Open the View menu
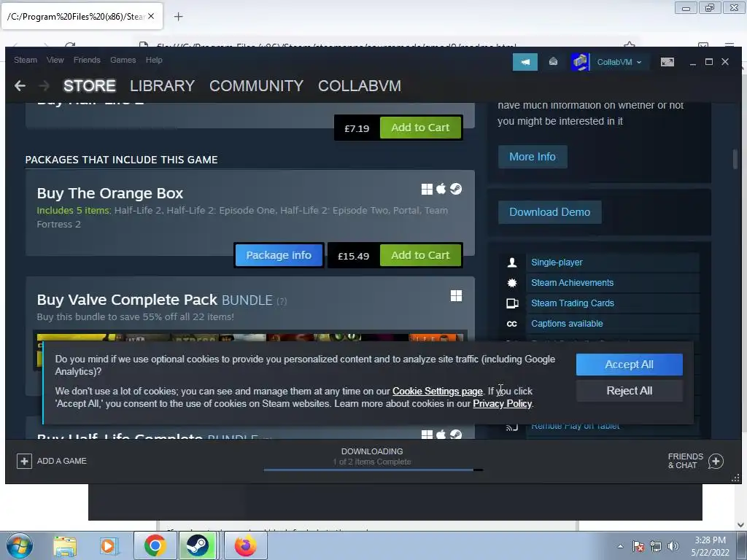The image size is (747, 560). coord(55,60)
